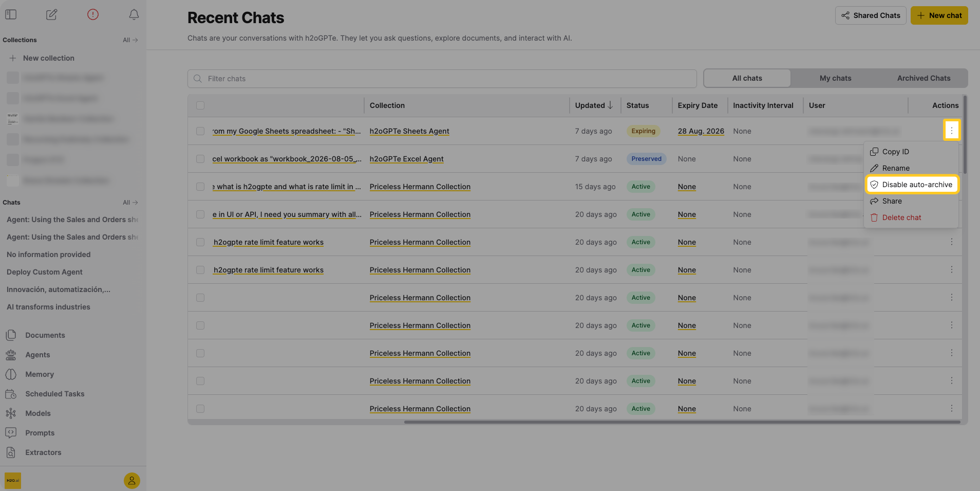980x491 pixels.
Task: Click the Expiring status badge
Action: pos(643,131)
